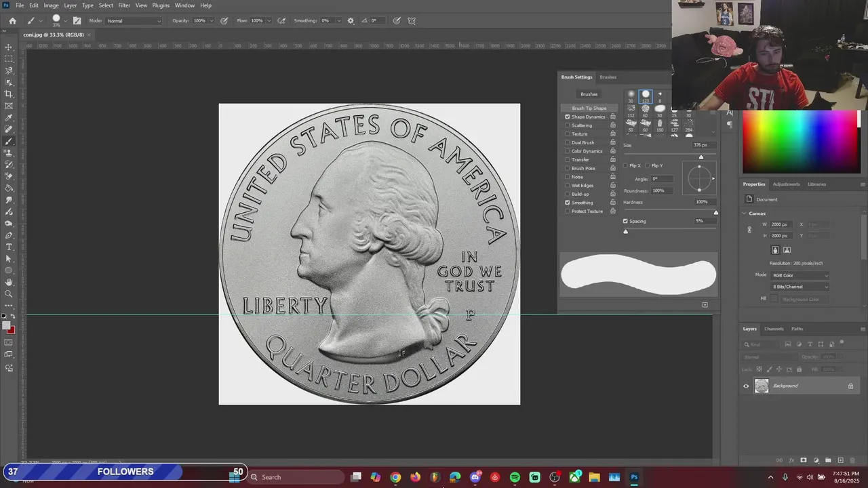Click the Hardness slider handle

[715, 213]
